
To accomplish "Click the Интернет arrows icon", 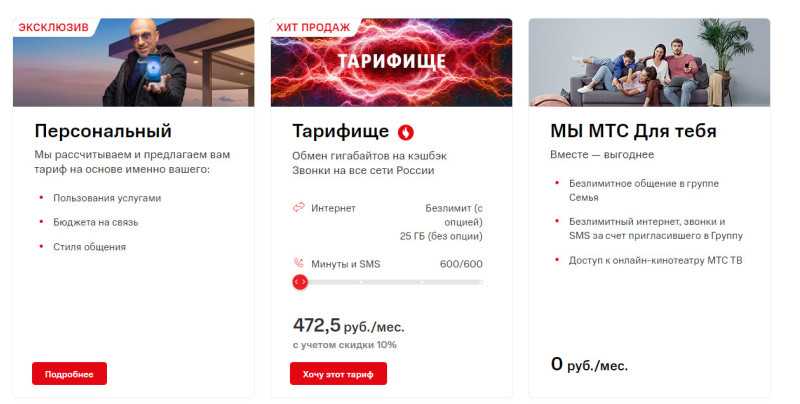I will click(298, 208).
